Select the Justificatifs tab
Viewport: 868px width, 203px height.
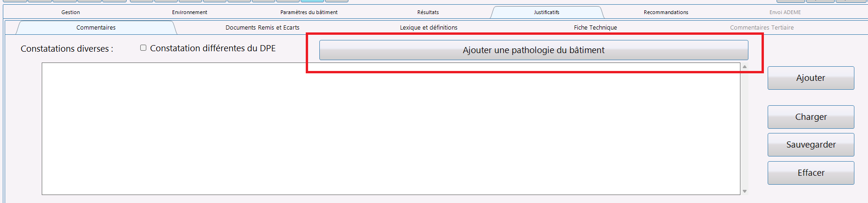click(547, 12)
